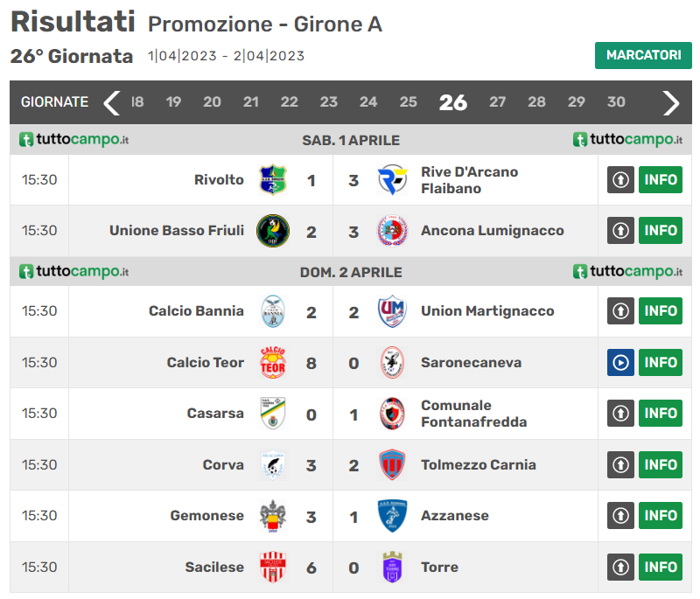Click the upload arrow icon in Rivolto row
Viewport: 700px width, 599px height.
pyautogui.click(x=620, y=180)
